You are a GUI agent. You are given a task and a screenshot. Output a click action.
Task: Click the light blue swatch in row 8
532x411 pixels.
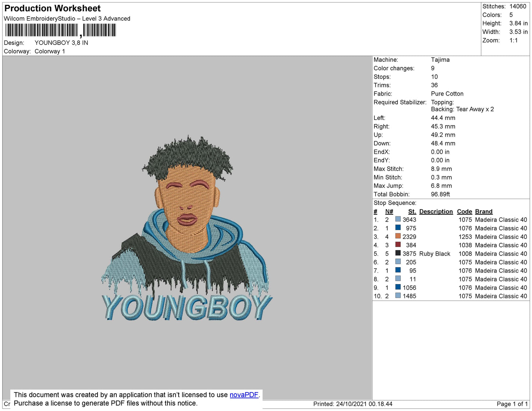pos(398,278)
